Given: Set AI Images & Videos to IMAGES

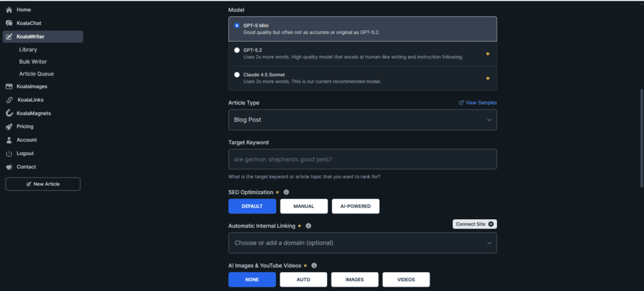Looking at the screenshot, I should [x=355, y=280].
